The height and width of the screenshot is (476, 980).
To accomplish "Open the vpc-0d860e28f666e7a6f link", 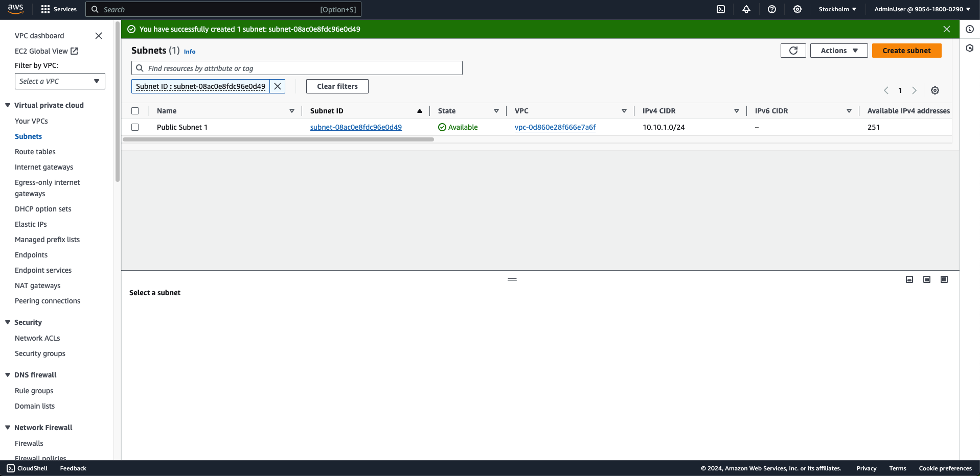I will pyautogui.click(x=555, y=127).
